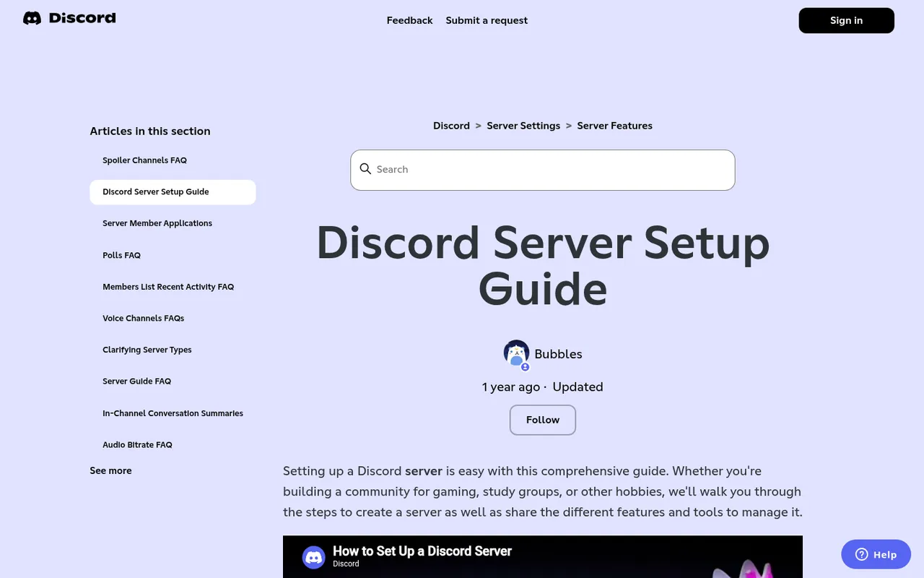Click video title How to Set Up a Discord Server

click(x=422, y=551)
